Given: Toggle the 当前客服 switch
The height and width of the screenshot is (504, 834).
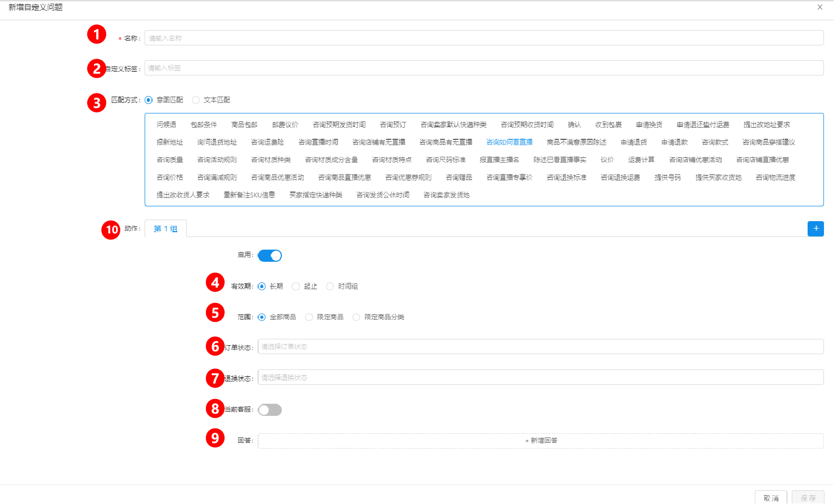Looking at the screenshot, I should (x=270, y=410).
